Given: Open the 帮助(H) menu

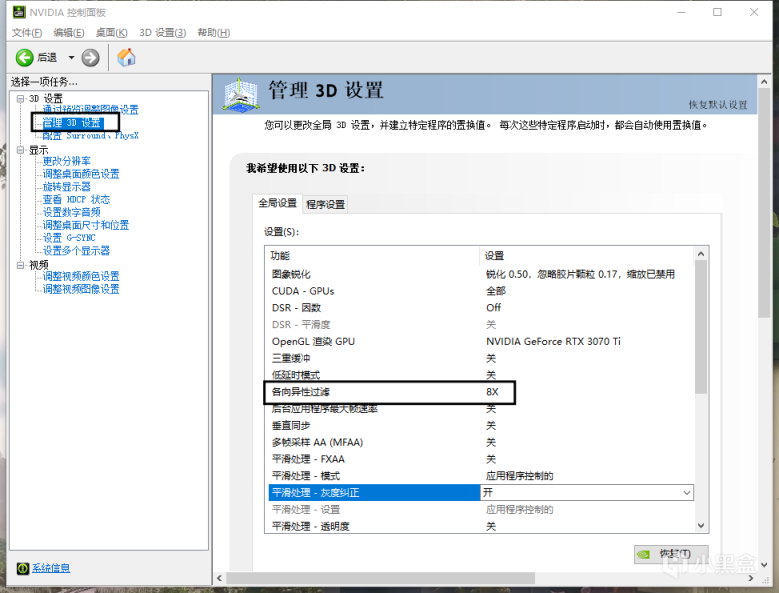Looking at the screenshot, I should 214,33.
